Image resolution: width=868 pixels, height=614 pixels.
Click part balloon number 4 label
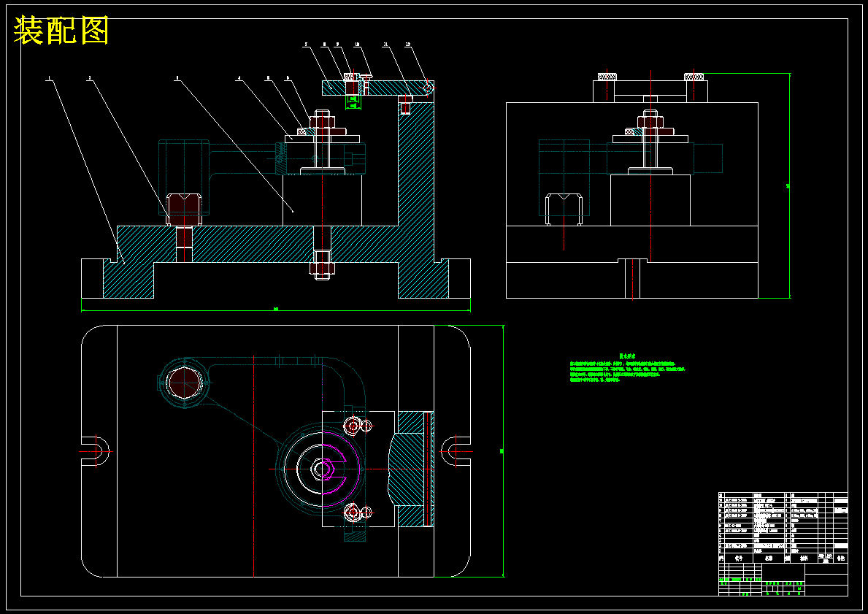[x=239, y=79]
